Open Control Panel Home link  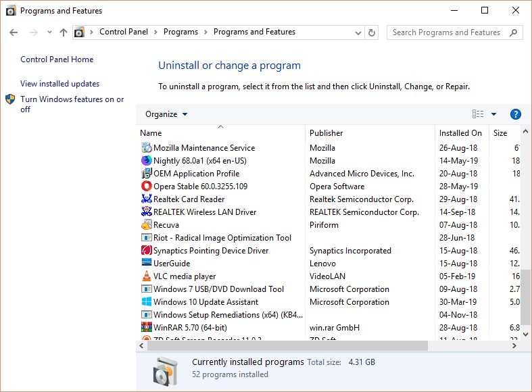(x=57, y=59)
